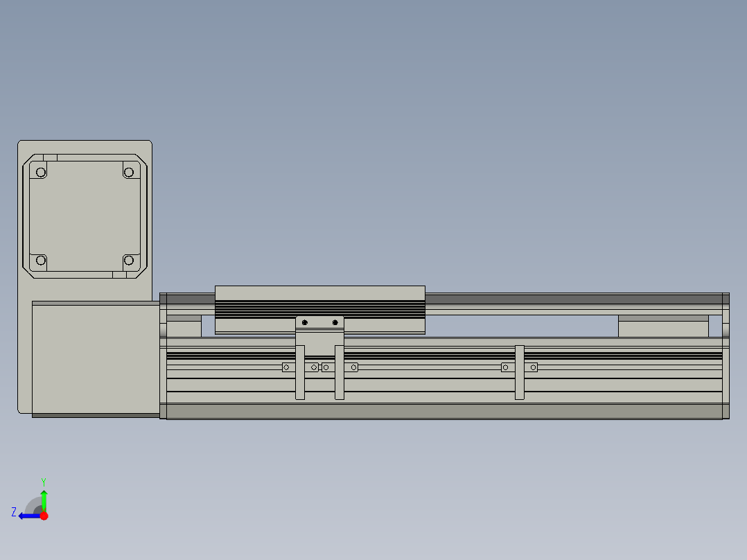The image size is (747, 560).
Task: Select the sliding carriage table top
Action: tap(319, 293)
